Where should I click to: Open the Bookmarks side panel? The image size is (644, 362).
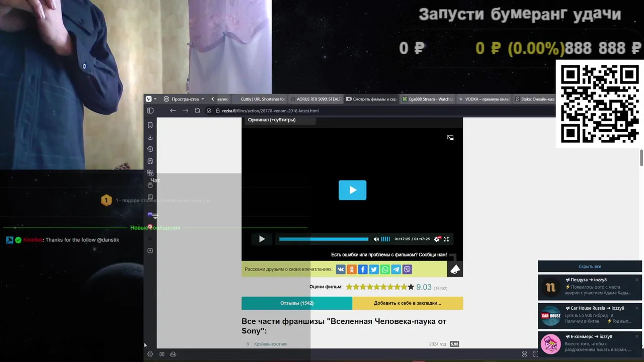coord(150,125)
